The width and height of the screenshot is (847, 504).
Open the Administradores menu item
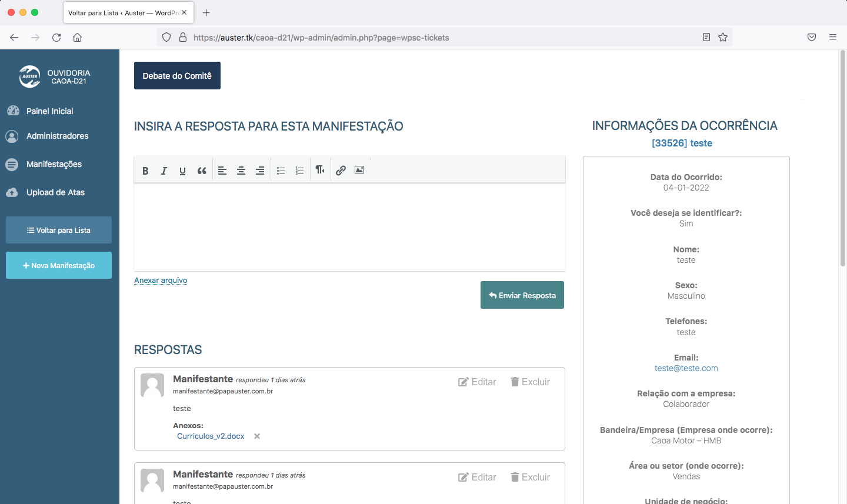tap(57, 136)
